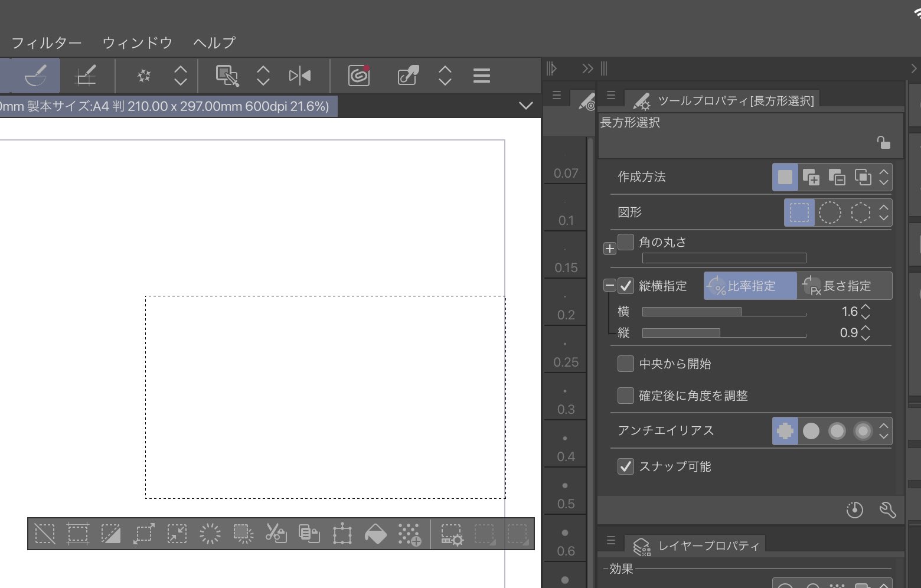Click the 縦 value stepper arrows

click(866, 333)
